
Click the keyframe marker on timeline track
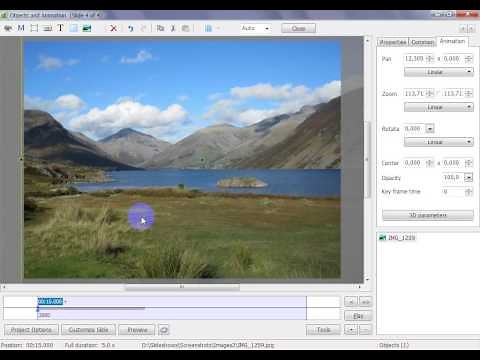pyautogui.click(x=38, y=310)
